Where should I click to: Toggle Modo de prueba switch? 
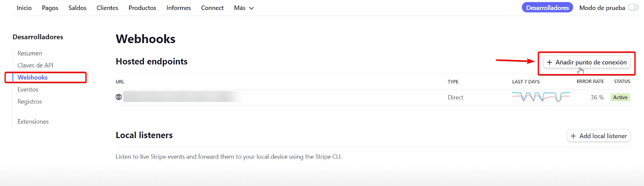[x=633, y=8]
